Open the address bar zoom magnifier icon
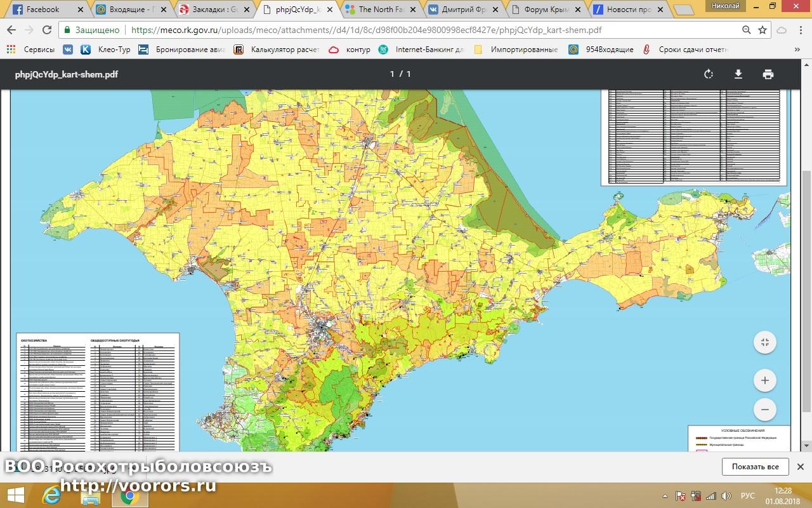Image resolution: width=812 pixels, height=508 pixels. coord(747,30)
